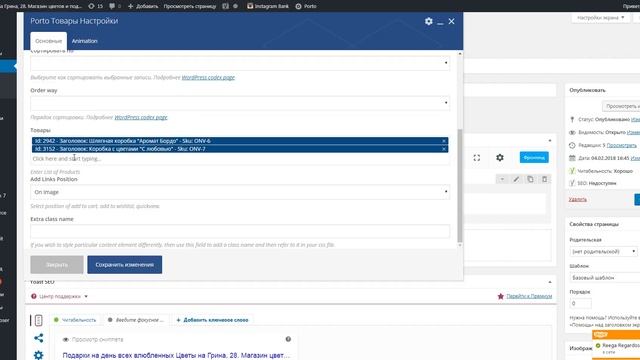Click the gray Закрыть button

click(57, 264)
